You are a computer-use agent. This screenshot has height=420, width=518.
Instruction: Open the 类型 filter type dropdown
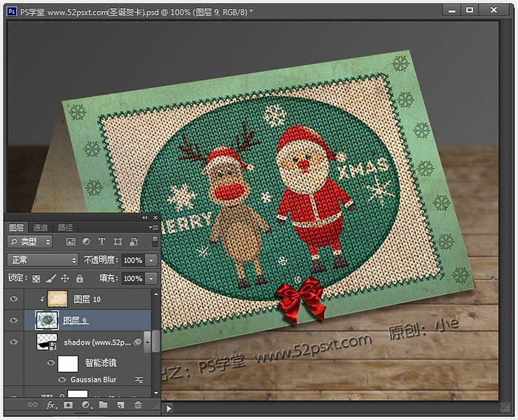[30, 242]
